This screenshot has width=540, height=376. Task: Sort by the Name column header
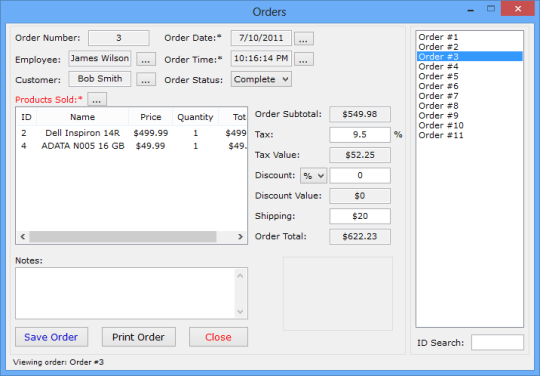coord(83,117)
